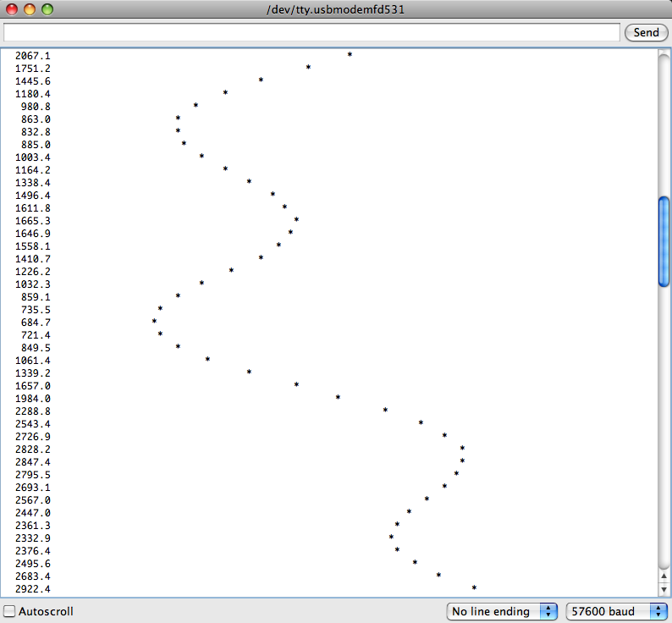672x623 pixels.
Task: Select the value 1032.3
Action: [32, 284]
